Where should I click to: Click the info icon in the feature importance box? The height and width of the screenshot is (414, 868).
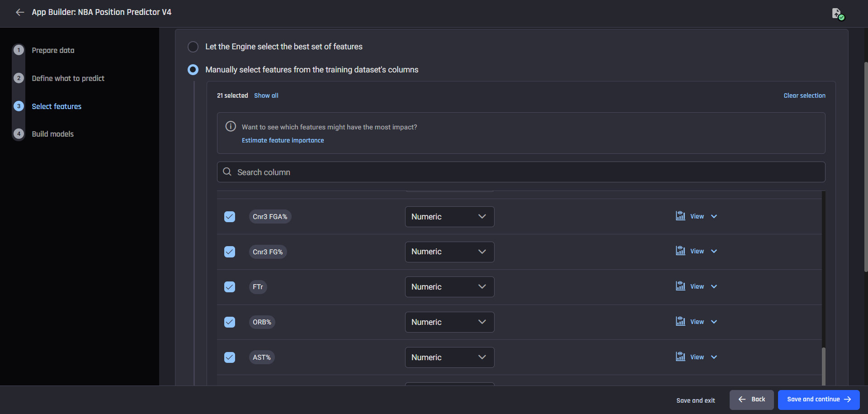231,126
